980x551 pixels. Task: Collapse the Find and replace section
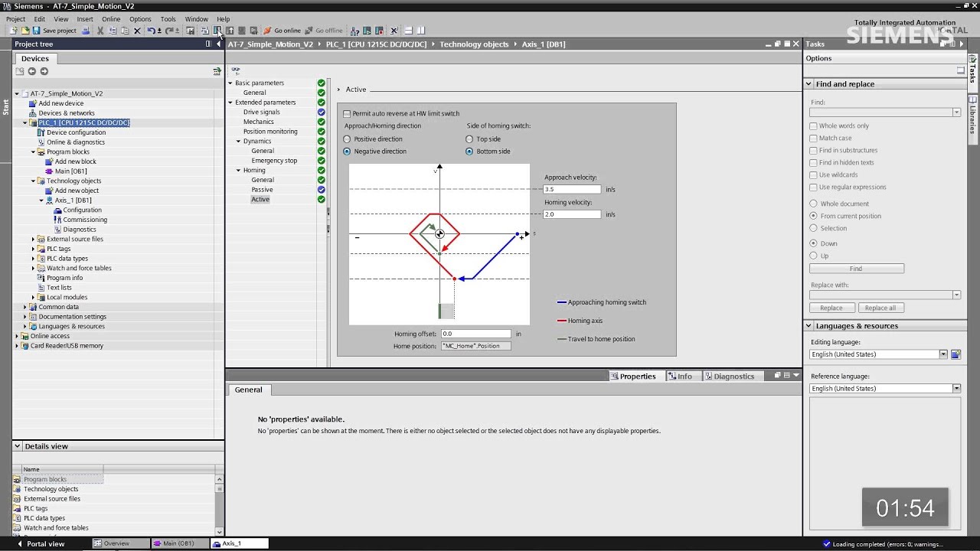click(808, 84)
